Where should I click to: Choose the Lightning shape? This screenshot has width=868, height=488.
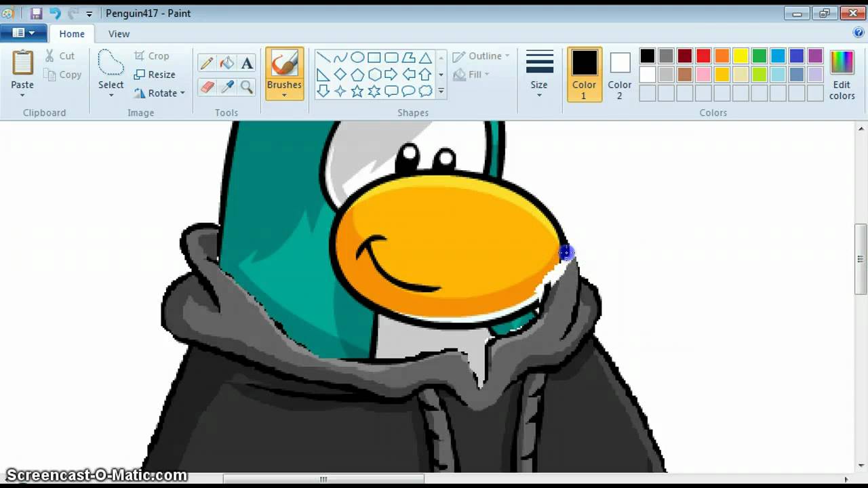pos(440,91)
